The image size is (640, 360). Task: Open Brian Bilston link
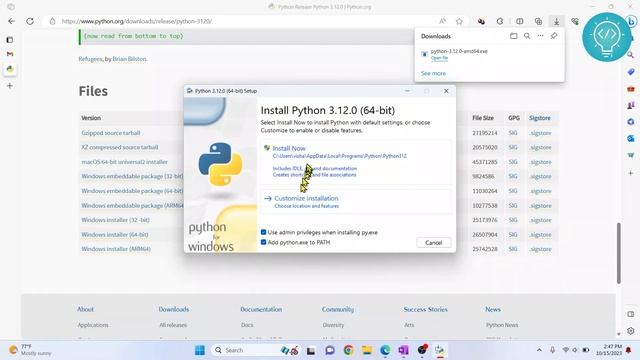[x=129, y=59]
